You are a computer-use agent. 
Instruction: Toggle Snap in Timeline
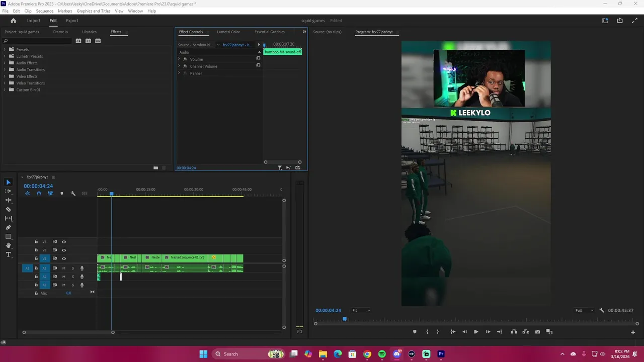pos(39,194)
